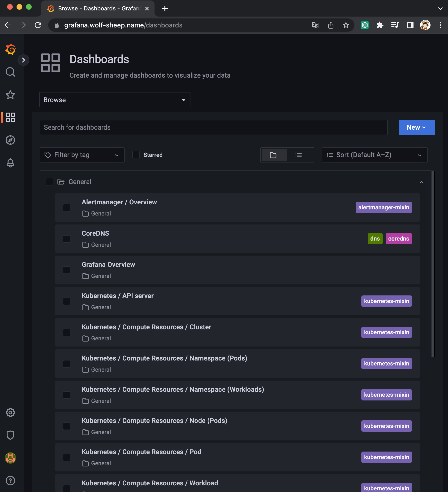This screenshot has height=492, width=448.
Task: Open the Browse page selector dropdown
Action: coord(115,100)
